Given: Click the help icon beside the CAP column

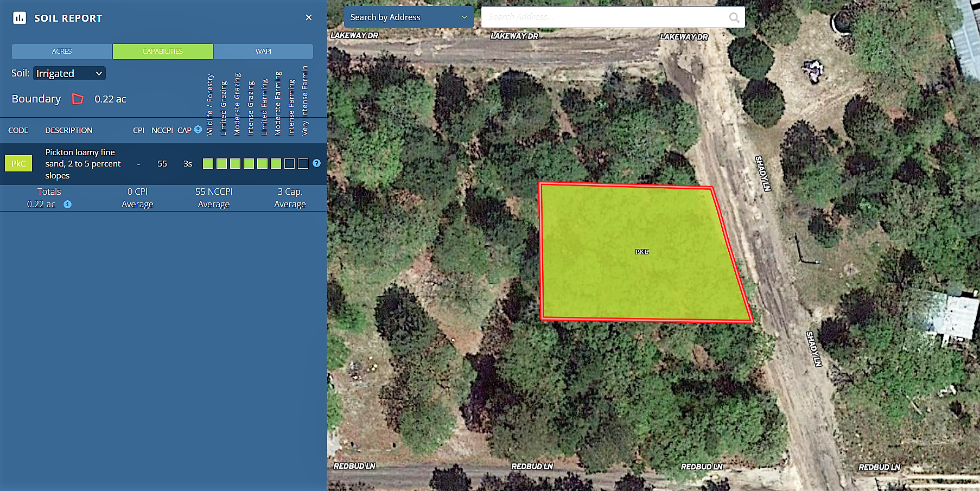Looking at the screenshot, I should pos(198,130).
